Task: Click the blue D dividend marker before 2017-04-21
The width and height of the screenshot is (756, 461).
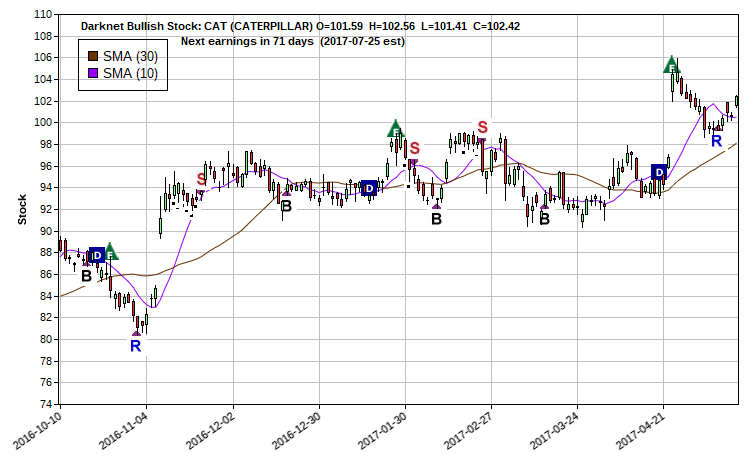Action: click(x=659, y=172)
